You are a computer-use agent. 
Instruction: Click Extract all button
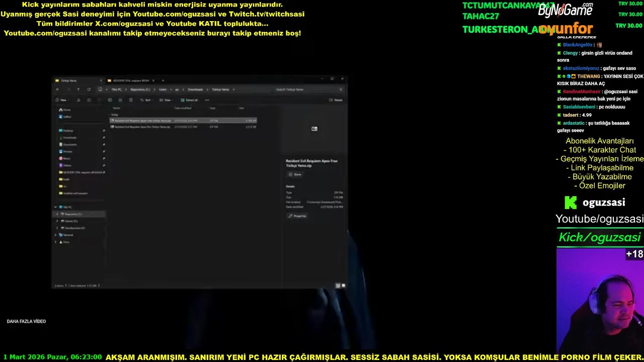189,100
